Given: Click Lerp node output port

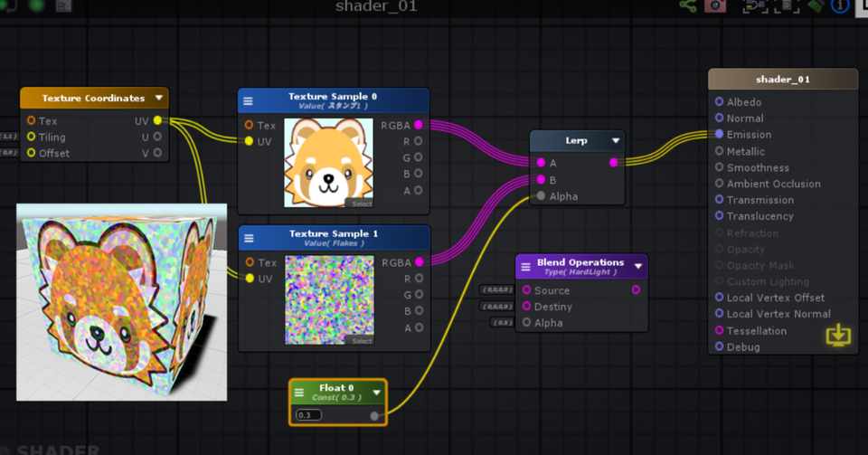Looking at the screenshot, I should click(x=613, y=162).
